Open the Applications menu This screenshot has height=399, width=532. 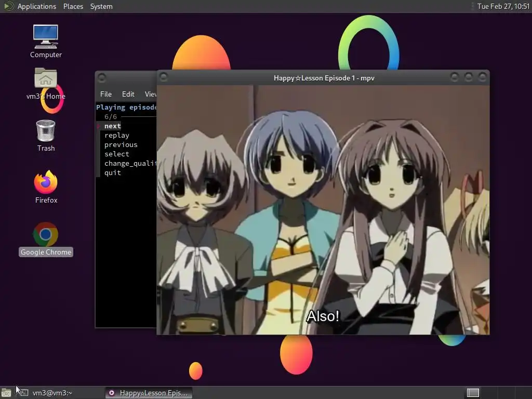(x=37, y=6)
